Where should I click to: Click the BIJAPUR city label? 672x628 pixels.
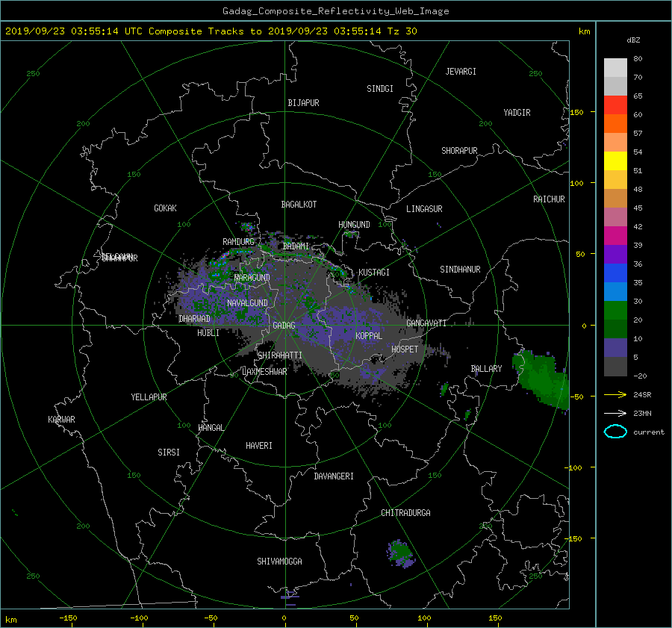[x=303, y=103]
